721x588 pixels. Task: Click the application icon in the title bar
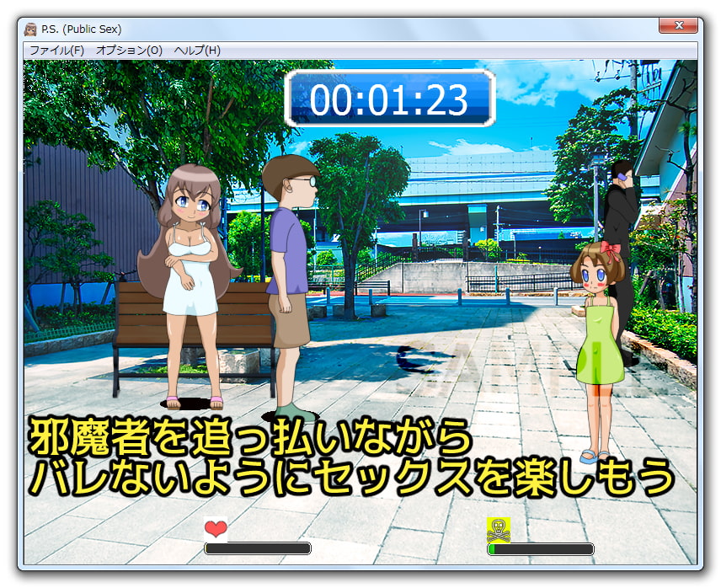point(31,29)
